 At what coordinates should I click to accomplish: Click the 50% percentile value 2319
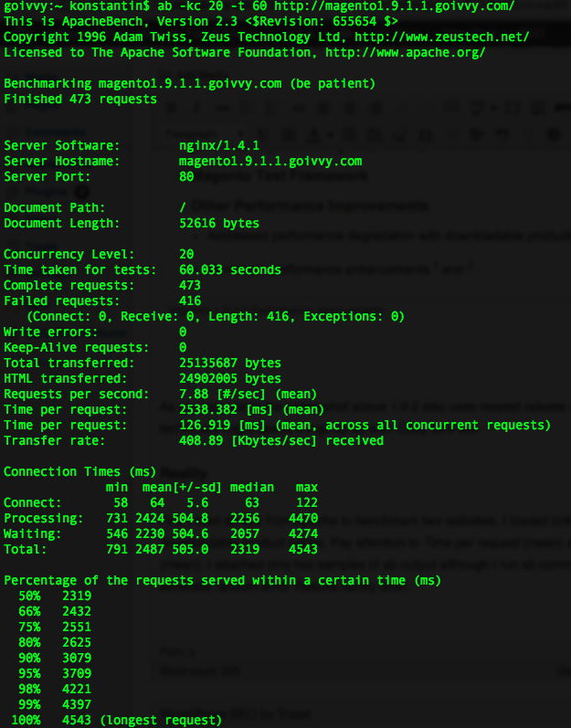tap(77, 596)
